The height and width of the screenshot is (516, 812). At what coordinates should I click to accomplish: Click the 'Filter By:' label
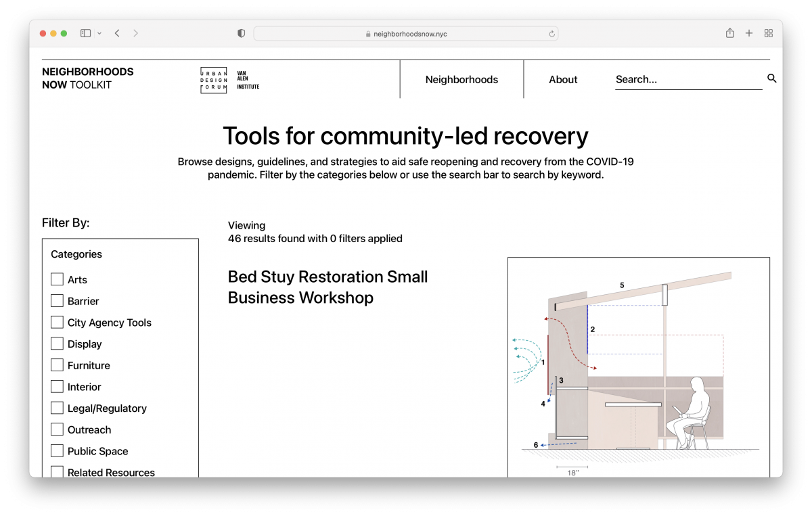(66, 222)
